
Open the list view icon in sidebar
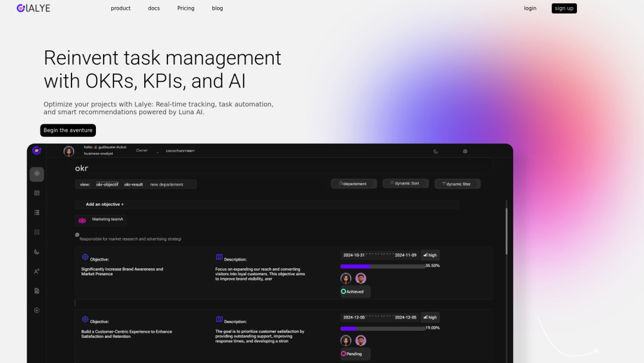pyautogui.click(x=37, y=212)
